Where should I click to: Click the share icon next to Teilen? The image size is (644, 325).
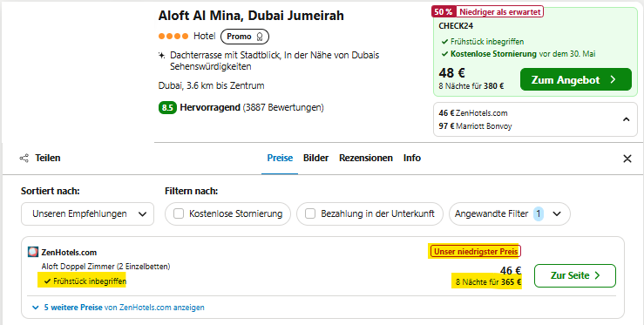24,159
